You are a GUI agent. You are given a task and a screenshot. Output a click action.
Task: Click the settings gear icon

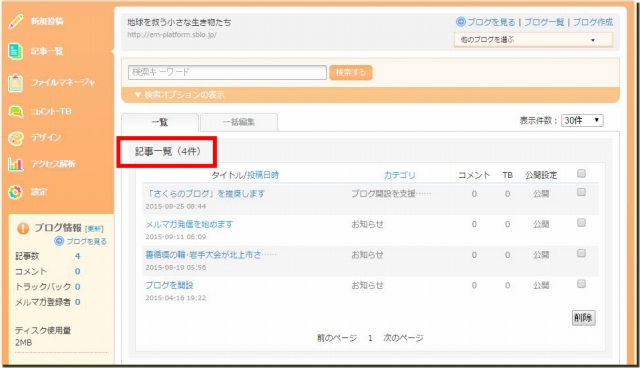click(16, 192)
